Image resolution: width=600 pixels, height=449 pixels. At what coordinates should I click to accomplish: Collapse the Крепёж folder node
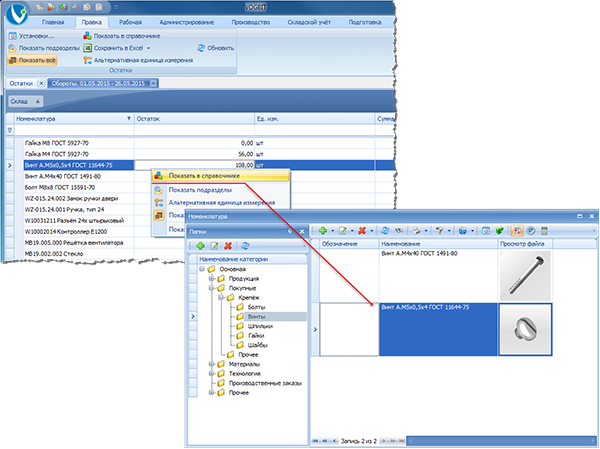coord(221,297)
